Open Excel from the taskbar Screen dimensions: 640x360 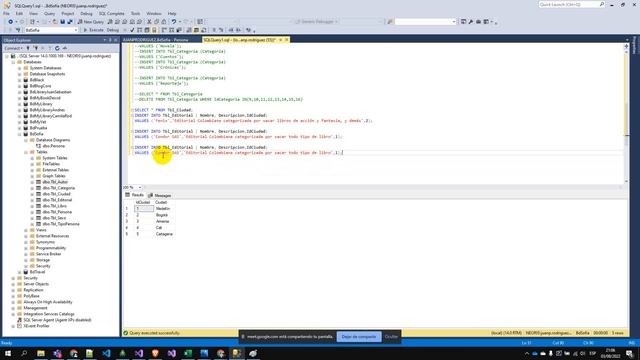click(188, 353)
